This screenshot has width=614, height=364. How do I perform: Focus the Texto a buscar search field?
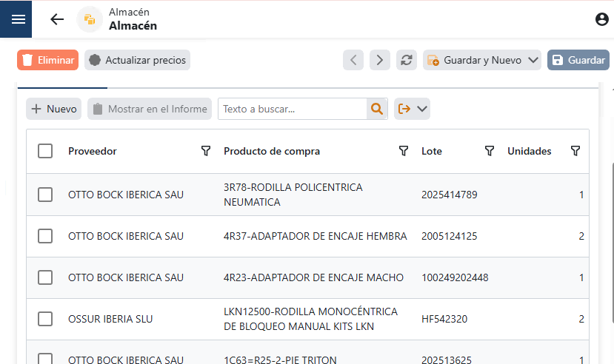click(x=293, y=109)
